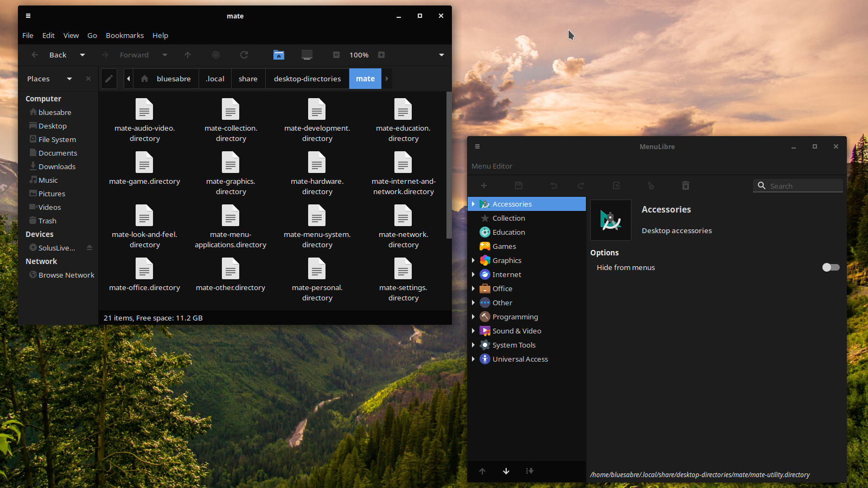This screenshot has height=488, width=868.
Task: Expand the Sound & Video category
Action: click(x=474, y=331)
